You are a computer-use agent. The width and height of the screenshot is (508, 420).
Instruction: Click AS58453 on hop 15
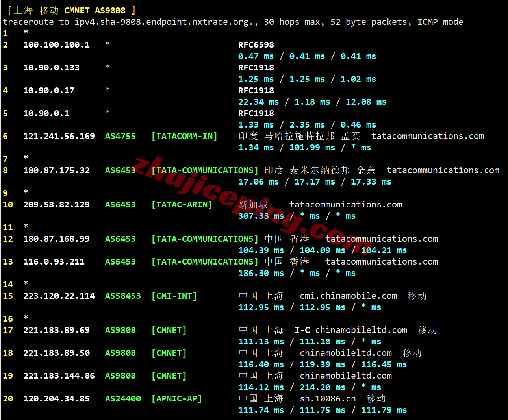point(123,296)
